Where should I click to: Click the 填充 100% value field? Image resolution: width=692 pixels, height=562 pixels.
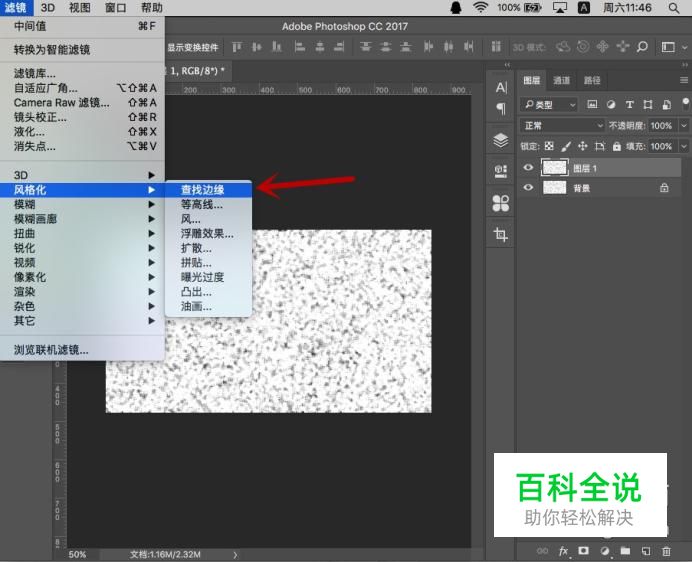662,146
